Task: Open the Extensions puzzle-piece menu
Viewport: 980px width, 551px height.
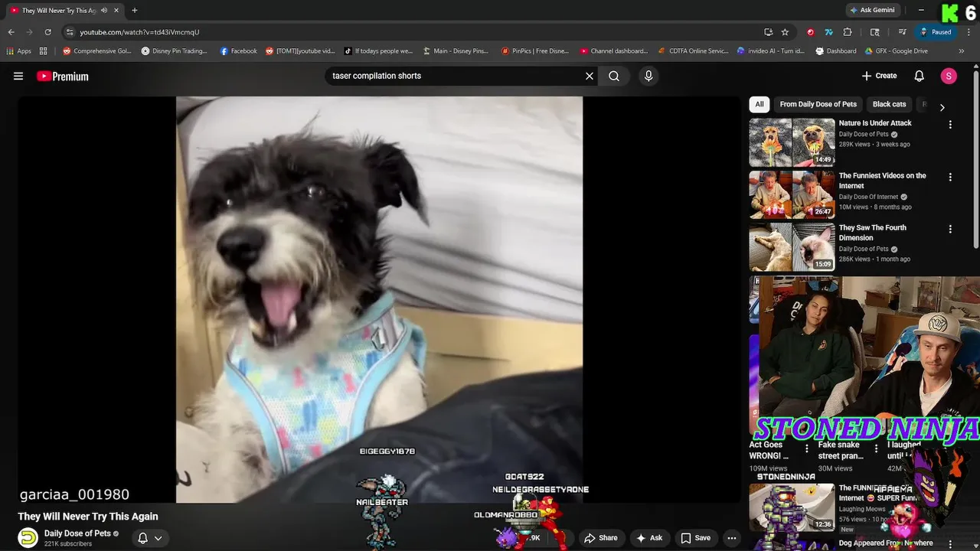Action: click(848, 32)
